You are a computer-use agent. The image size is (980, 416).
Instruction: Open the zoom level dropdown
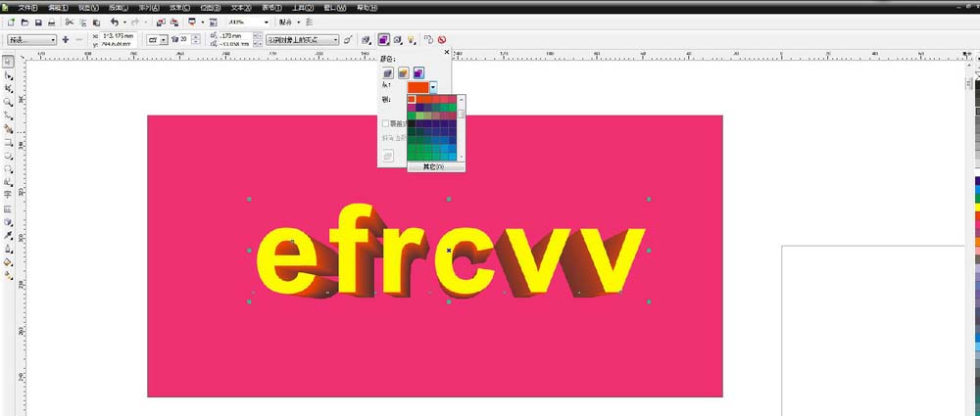(266, 22)
